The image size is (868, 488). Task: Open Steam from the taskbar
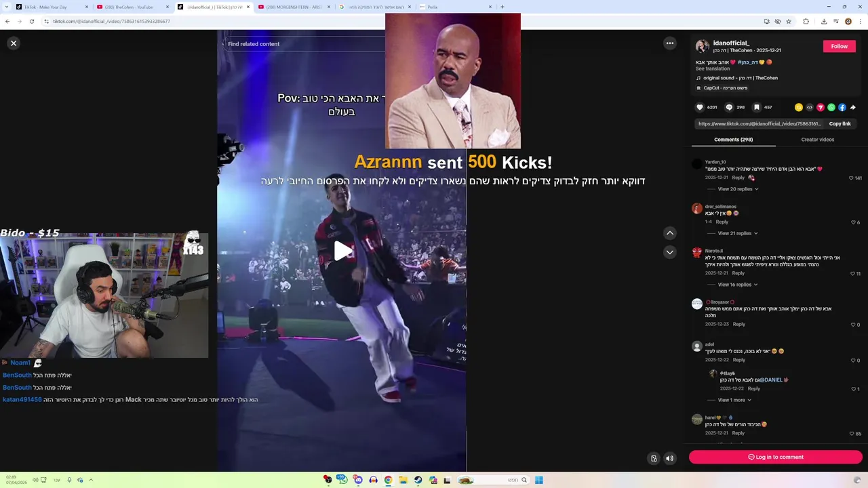[x=418, y=480]
